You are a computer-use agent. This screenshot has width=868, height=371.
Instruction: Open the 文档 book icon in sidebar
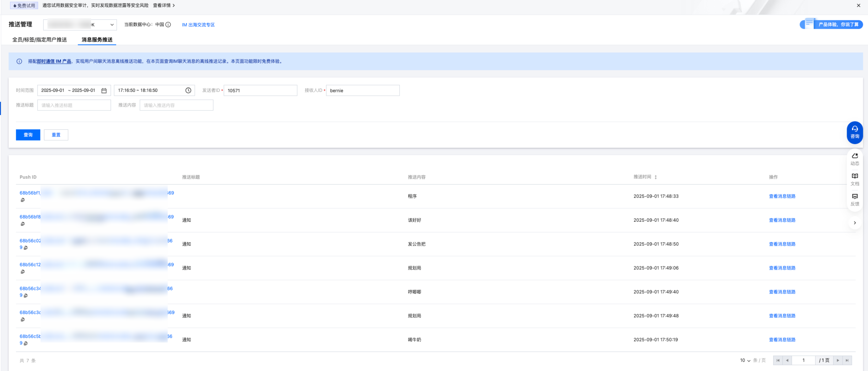[855, 179]
